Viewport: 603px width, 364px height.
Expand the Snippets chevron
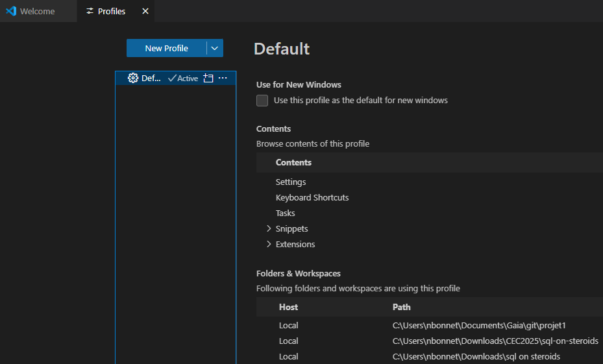click(269, 228)
